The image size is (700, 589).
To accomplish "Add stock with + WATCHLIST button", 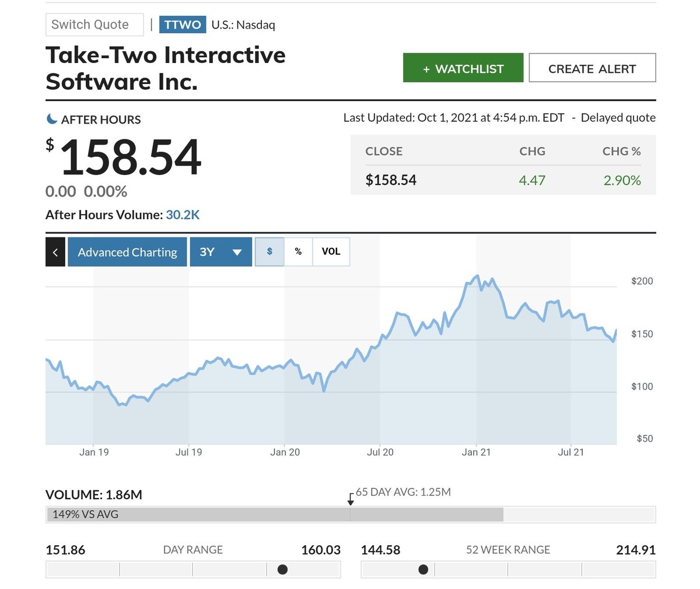I will coord(463,68).
